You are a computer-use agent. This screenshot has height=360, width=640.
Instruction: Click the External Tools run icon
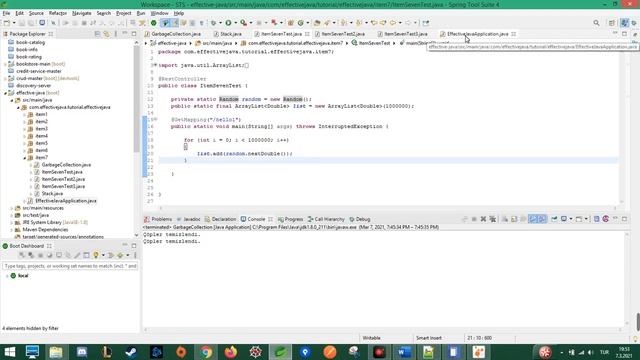point(244,23)
